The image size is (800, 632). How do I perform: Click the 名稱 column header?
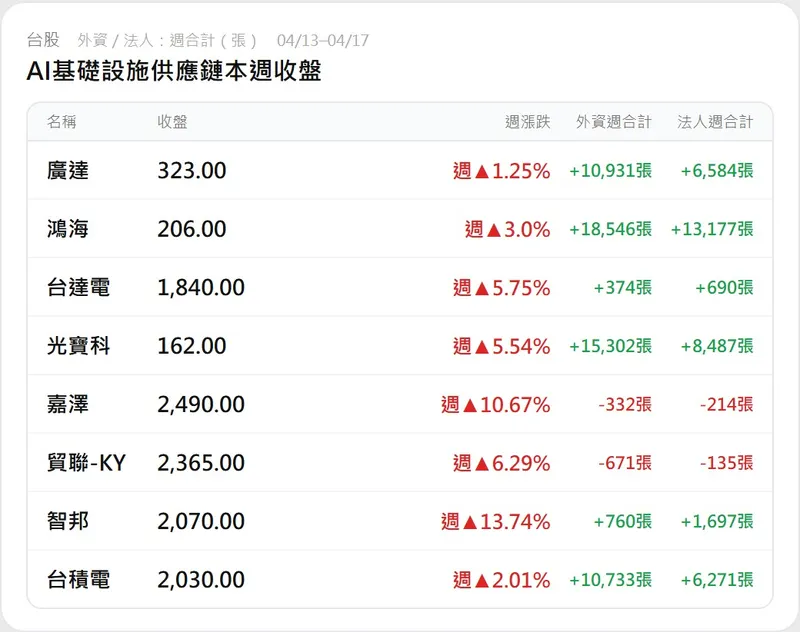coord(61,122)
